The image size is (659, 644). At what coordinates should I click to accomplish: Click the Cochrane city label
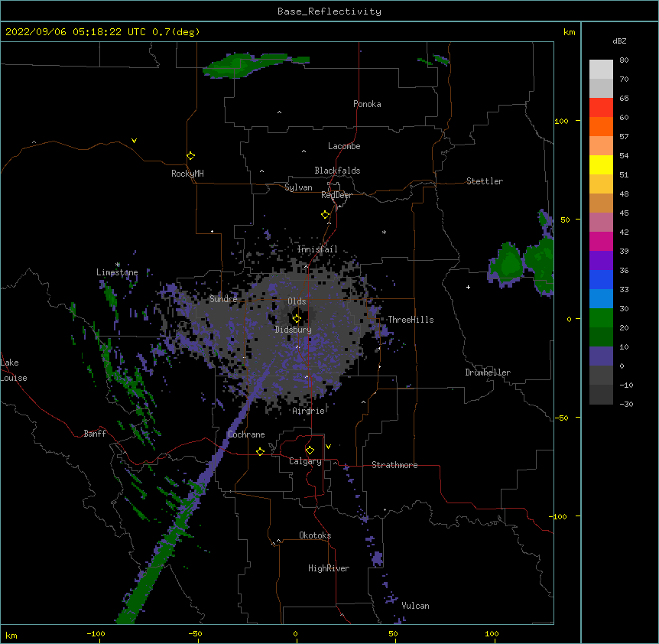246,434
